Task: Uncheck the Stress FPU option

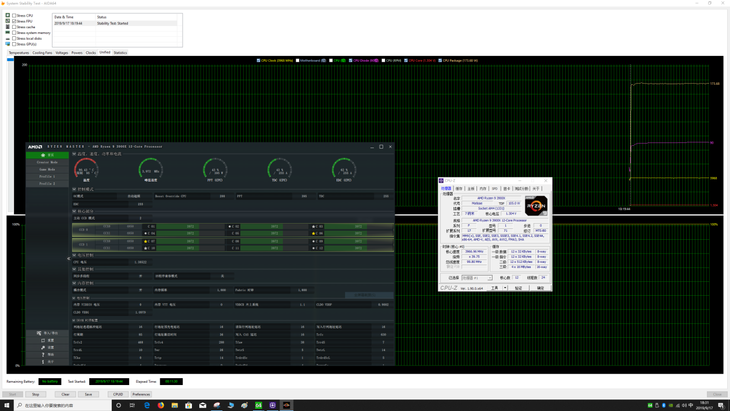Action: tap(14, 21)
